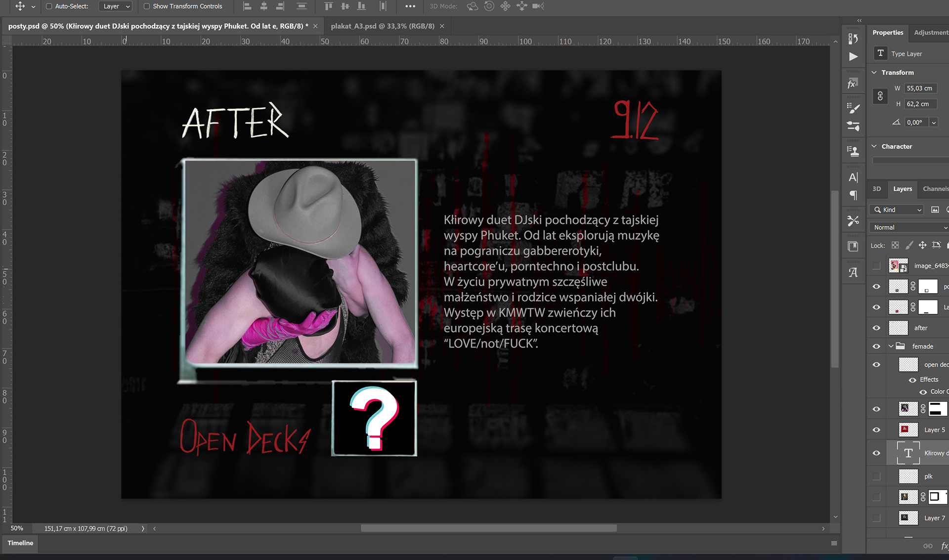
Task: Hide the 'after' layer
Action: coord(876,328)
